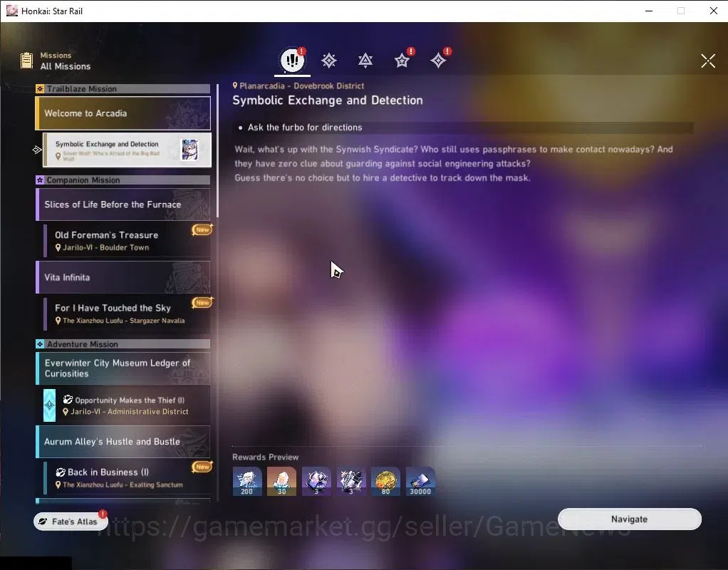Open the Fate's Atlas button
The image size is (728, 570).
point(71,522)
